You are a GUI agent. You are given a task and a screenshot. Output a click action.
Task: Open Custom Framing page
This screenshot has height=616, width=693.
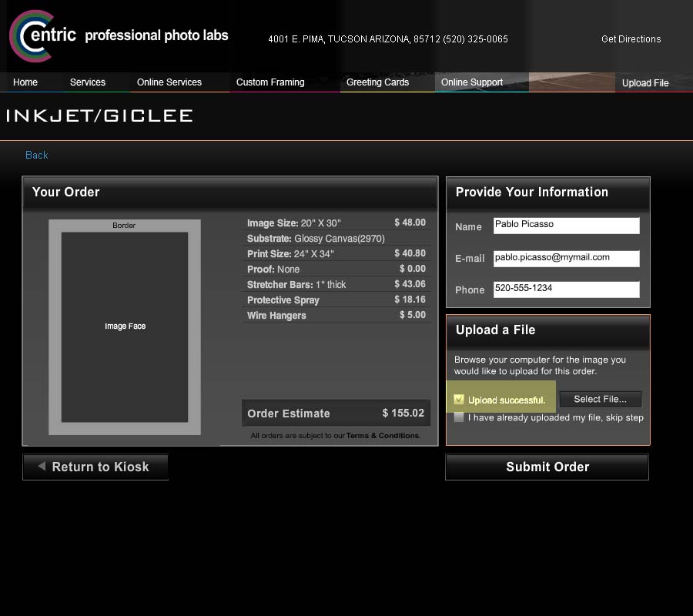pos(270,82)
